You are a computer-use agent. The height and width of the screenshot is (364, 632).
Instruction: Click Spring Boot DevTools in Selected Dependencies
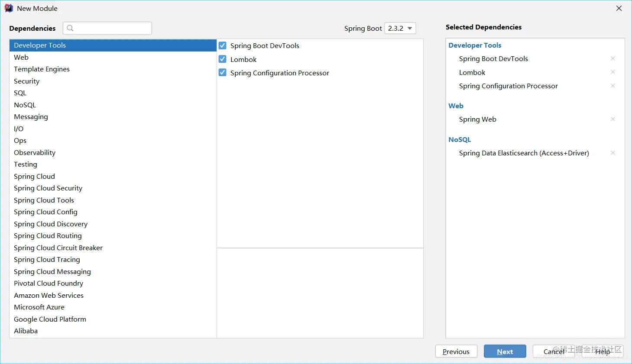coord(493,59)
